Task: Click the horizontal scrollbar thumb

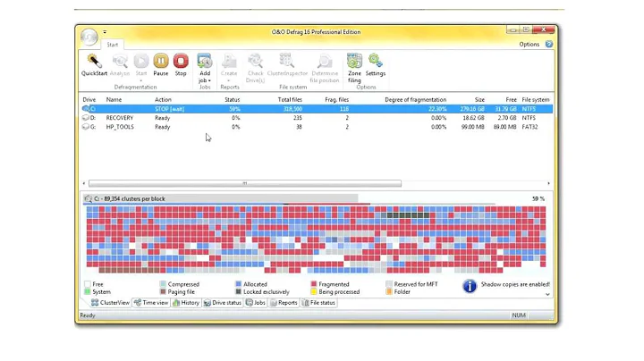Action: (245, 183)
